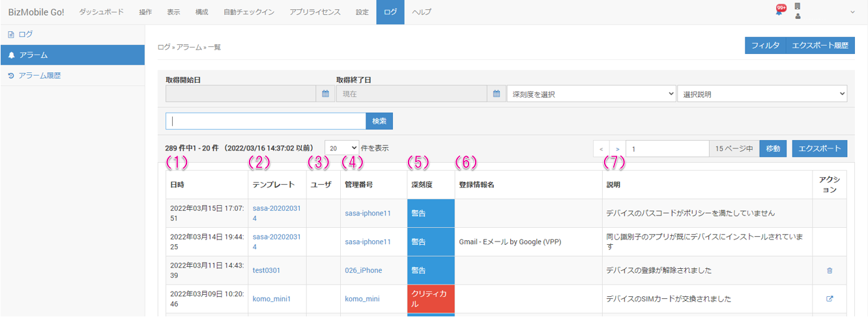This screenshot has width=868, height=319.
Task: Open the test0301 template link
Action: pyautogui.click(x=267, y=270)
